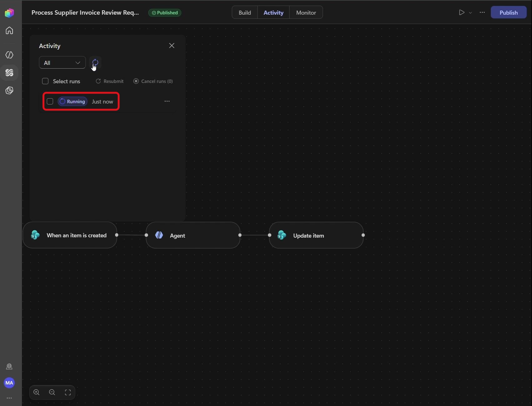532x406 pixels.
Task: Open the Agents icon below Home
Action: [9, 55]
